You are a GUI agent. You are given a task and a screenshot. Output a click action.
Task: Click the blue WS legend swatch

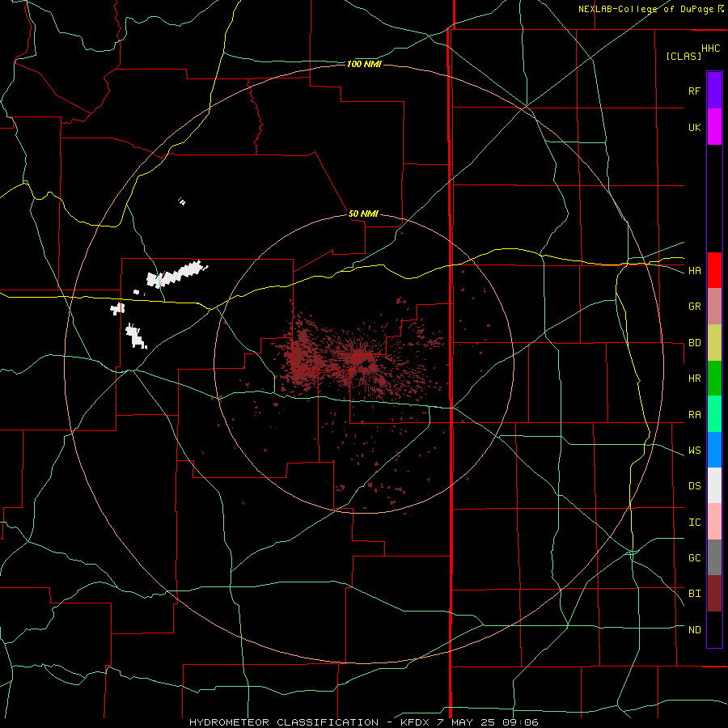coord(714,450)
